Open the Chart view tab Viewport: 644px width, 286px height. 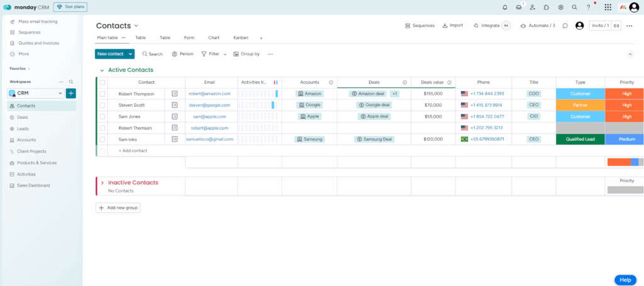(214, 38)
